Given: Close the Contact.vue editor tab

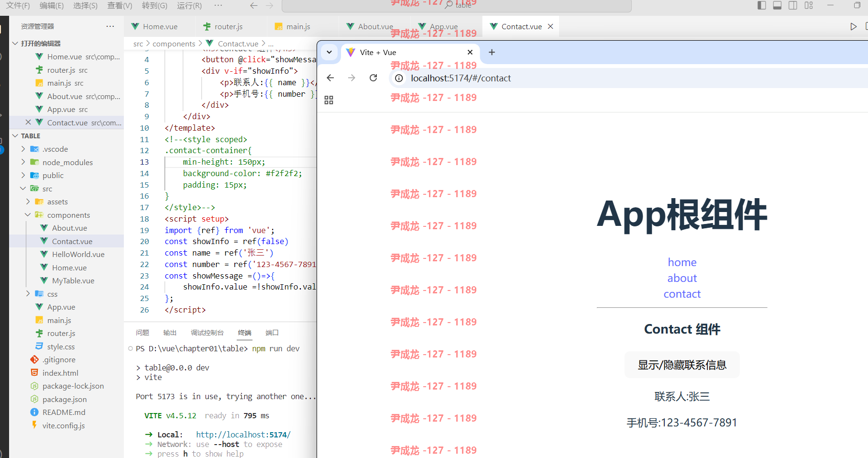Looking at the screenshot, I should [x=550, y=27].
